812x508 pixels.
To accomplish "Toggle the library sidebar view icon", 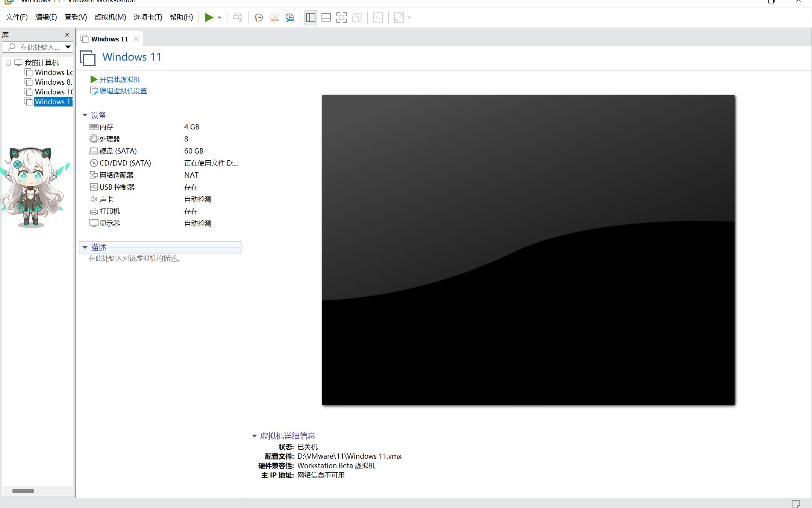I will 311,17.
